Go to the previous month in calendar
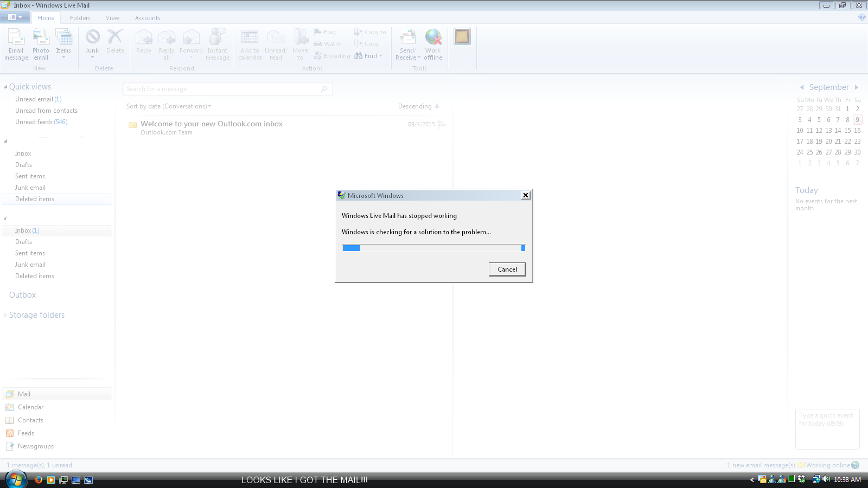This screenshot has height=488, width=868. click(x=802, y=87)
